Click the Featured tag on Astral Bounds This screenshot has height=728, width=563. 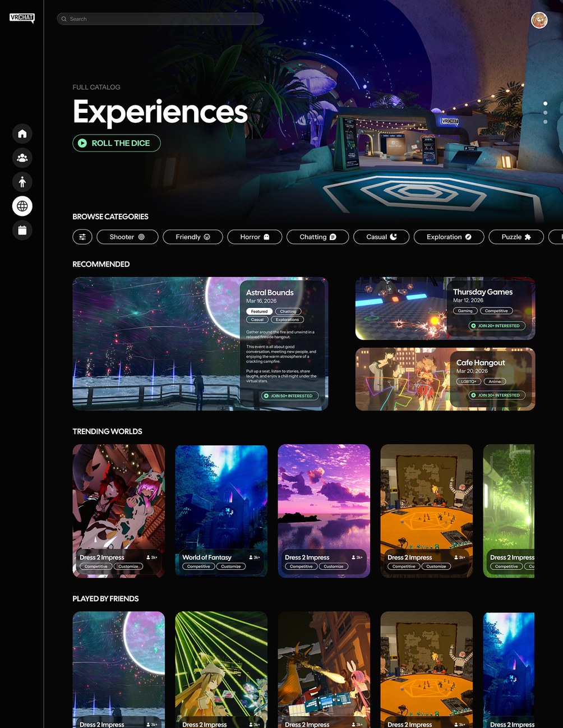(259, 311)
